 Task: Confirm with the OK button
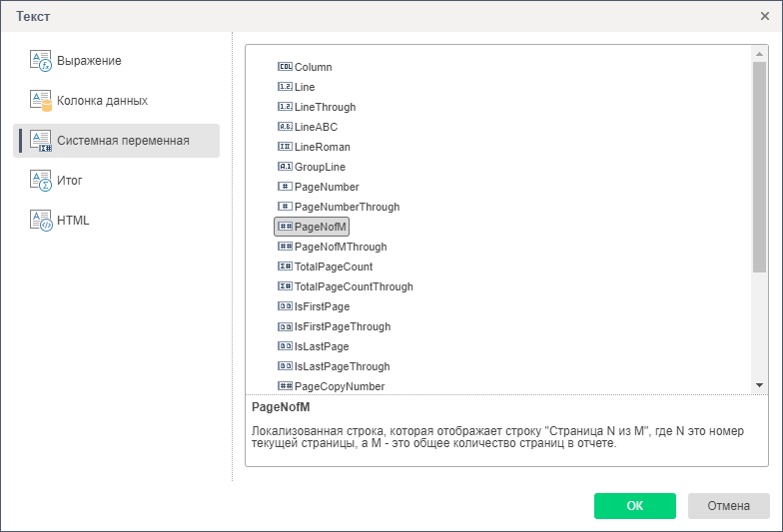coord(634,506)
